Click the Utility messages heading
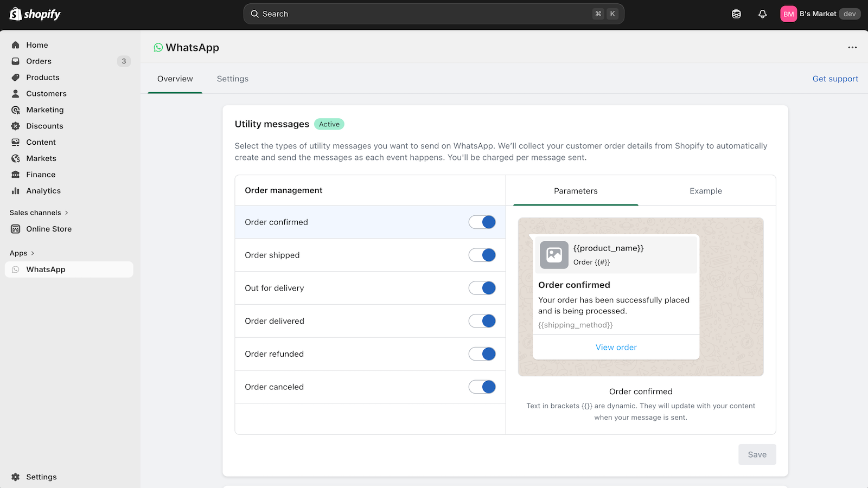The height and width of the screenshot is (488, 868). 272,124
